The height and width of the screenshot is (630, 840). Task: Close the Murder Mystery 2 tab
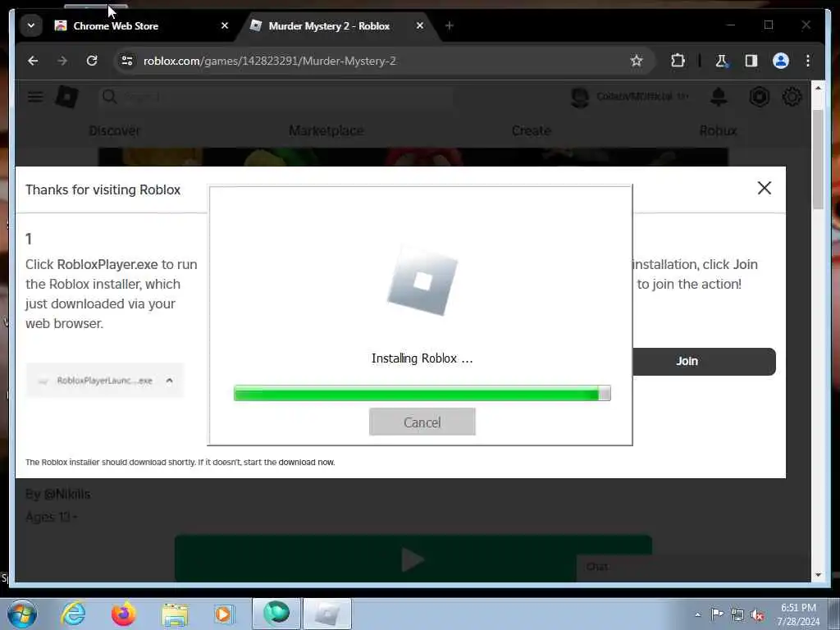[420, 25]
